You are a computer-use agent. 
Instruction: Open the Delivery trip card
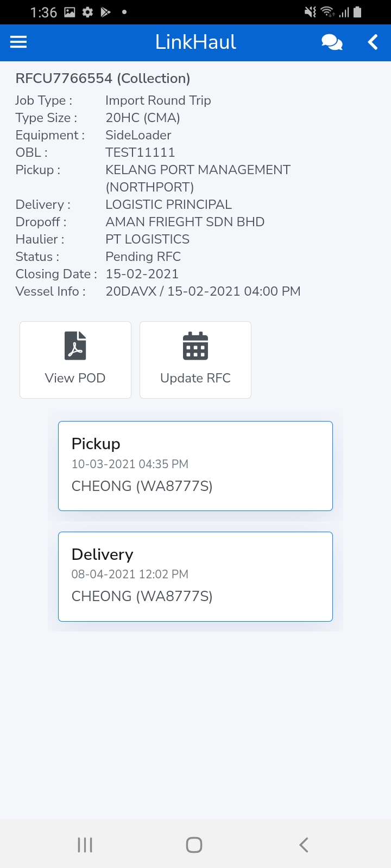[x=195, y=576]
